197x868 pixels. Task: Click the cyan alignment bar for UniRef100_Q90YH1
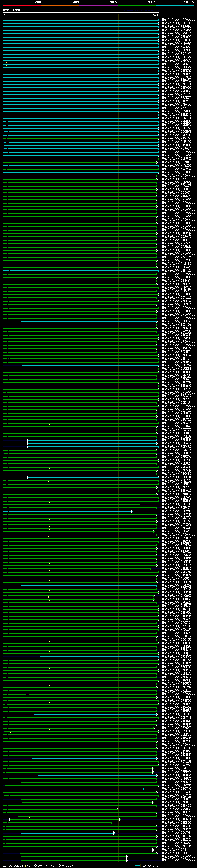(x=68, y=833)
